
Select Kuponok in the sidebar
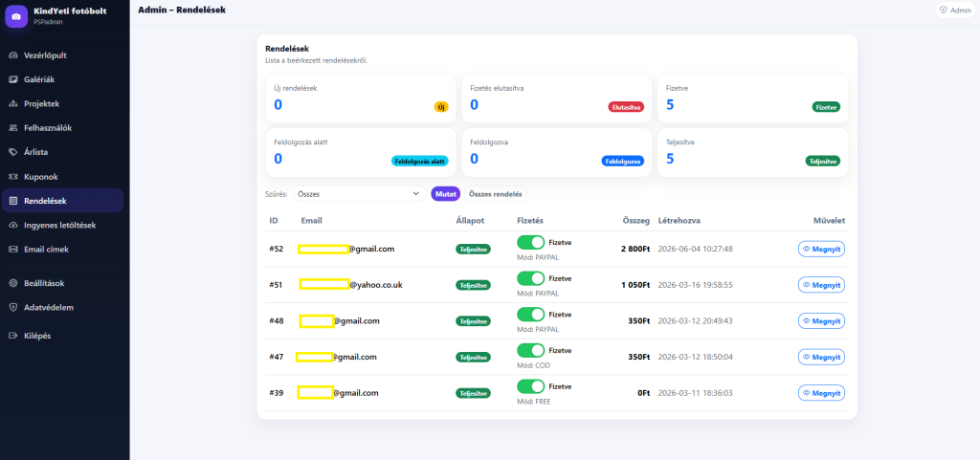click(x=62, y=177)
